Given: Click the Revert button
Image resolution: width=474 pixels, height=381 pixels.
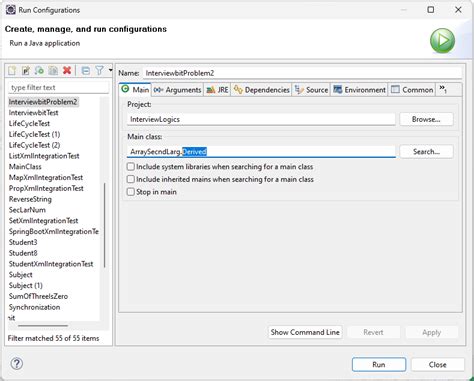Looking at the screenshot, I should point(373,332).
